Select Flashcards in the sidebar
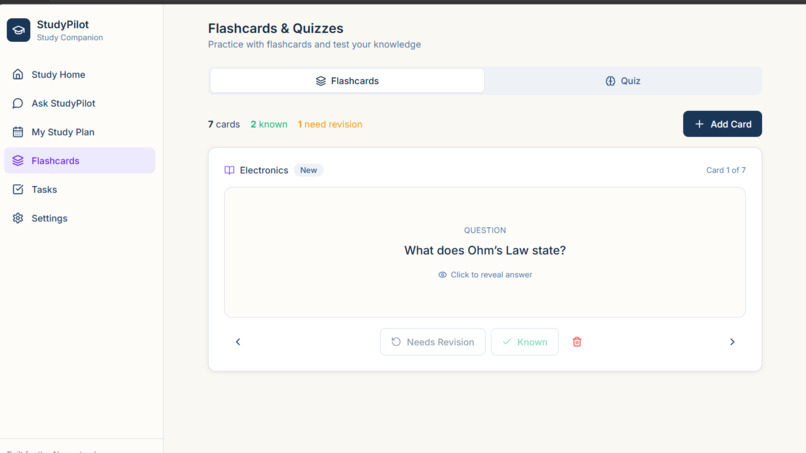The height and width of the screenshot is (453, 806). pyautogui.click(x=80, y=160)
